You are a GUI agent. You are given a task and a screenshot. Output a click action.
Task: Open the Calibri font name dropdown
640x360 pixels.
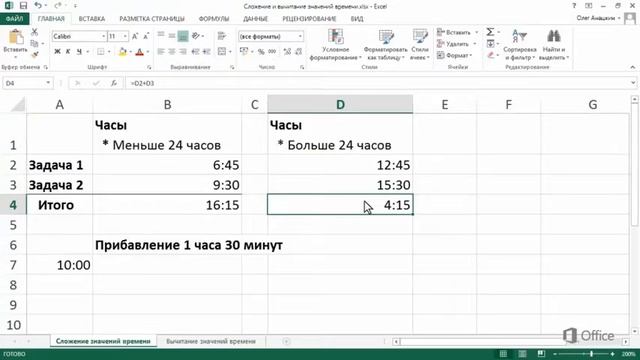pyautogui.click(x=103, y=36)
